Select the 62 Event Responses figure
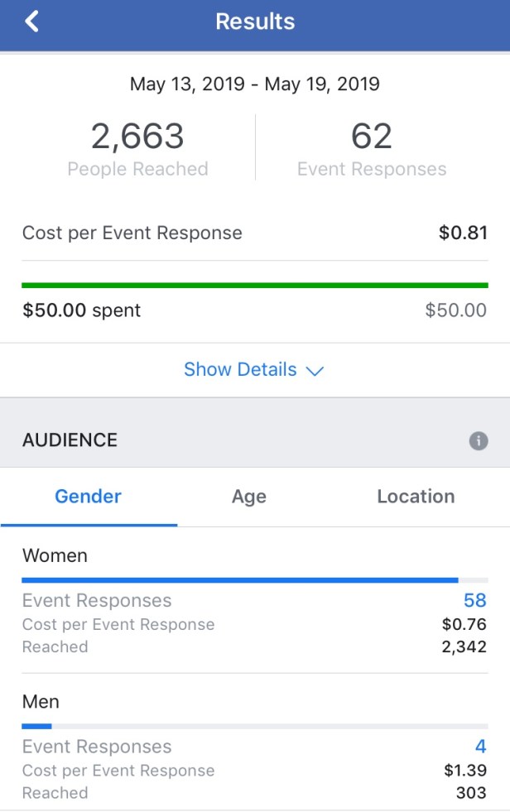This screenshot has height=812, width=510. click(371, 137)
